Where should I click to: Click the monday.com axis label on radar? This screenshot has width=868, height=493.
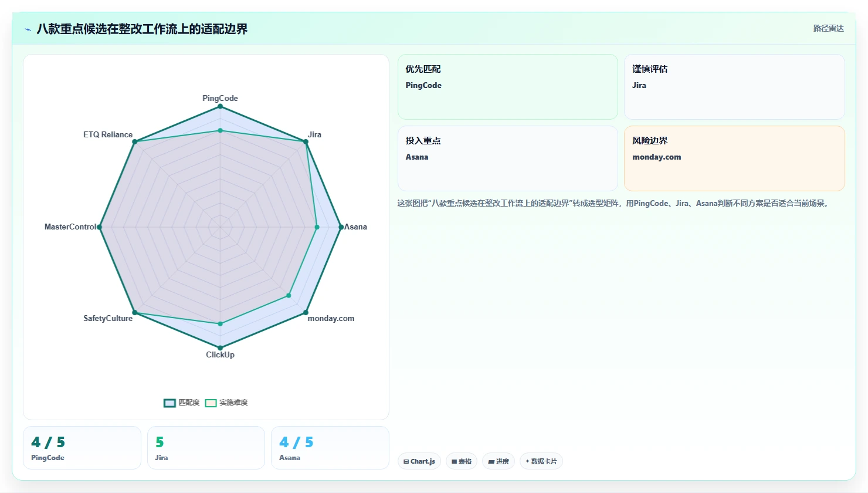pos(331,318)
